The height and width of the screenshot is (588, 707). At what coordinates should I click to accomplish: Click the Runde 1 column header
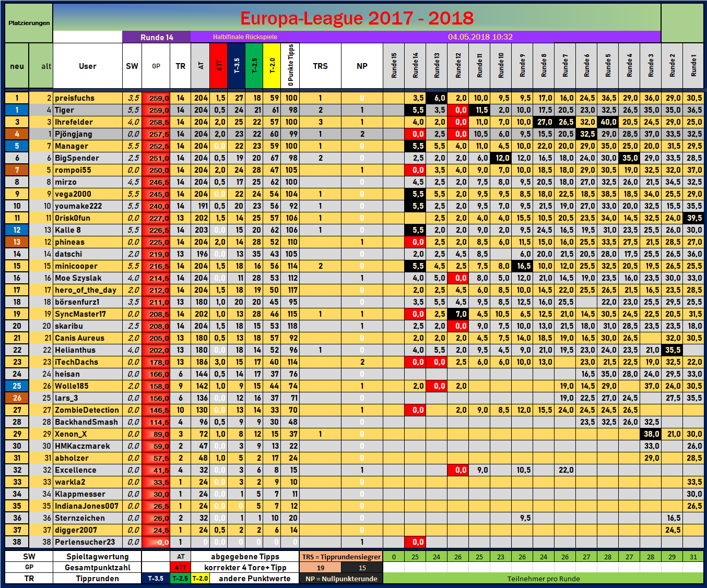pyautogui.click(x=693, y=66)
